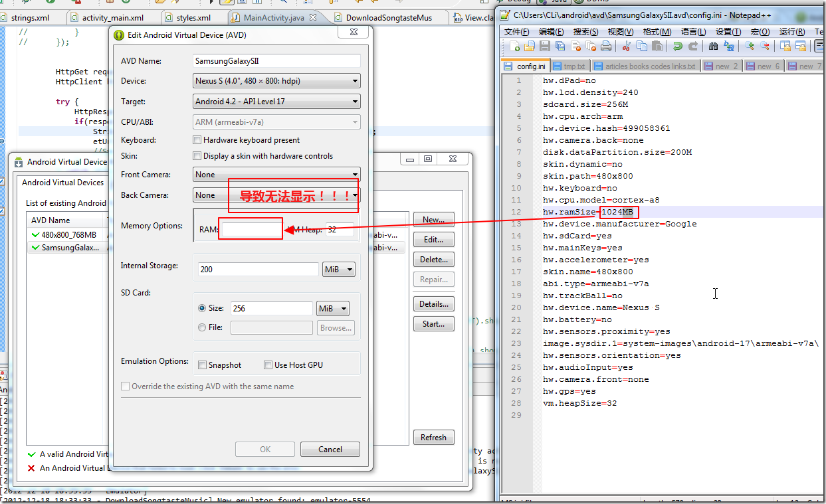Screen dimensions: 826x504
Task: Print the document from Notepad++ toolbar
Action: [x=606, y=46]
